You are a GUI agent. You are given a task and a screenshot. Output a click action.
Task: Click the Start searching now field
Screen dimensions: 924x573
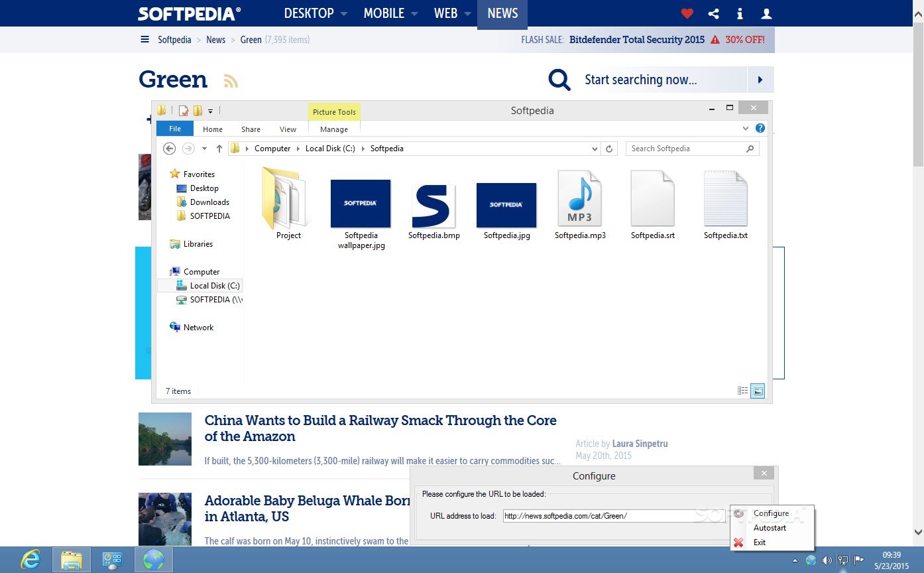tap(663, 80)
